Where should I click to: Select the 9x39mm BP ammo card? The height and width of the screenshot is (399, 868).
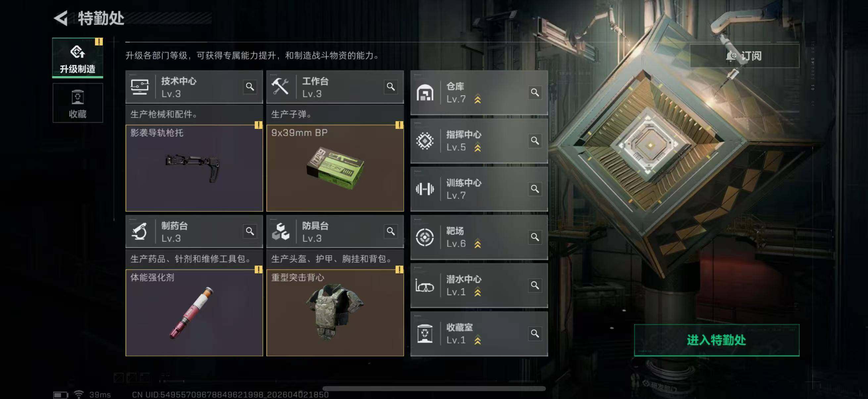pyautogui.click(x=335, y=168)
